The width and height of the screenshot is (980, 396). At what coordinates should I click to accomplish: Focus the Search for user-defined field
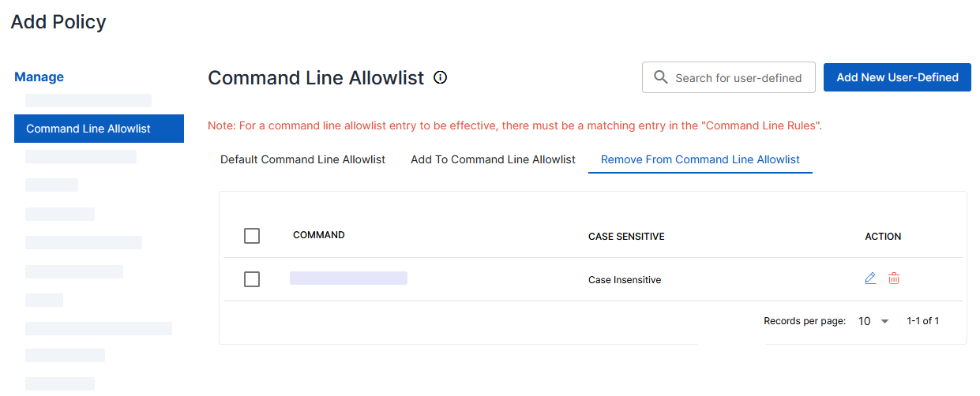(x=729, y=77)
